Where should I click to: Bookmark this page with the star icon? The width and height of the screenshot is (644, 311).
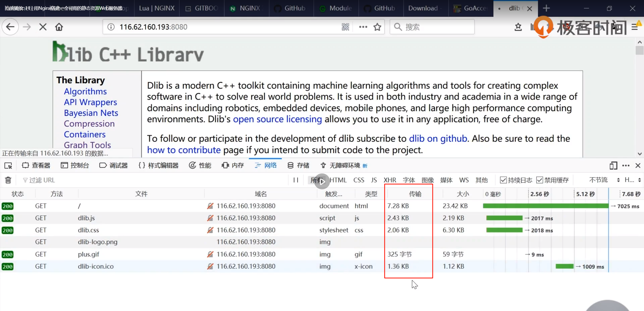[377, 27]
